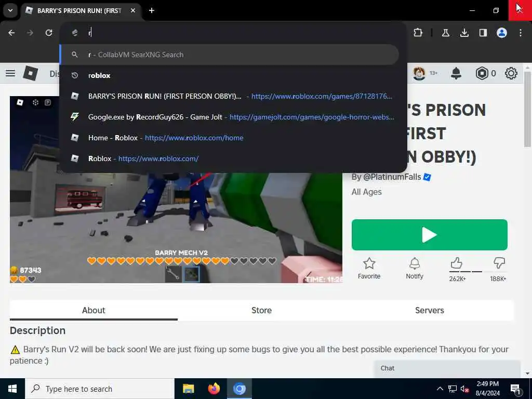Show hidden tray icons chevron

click(x=440, y=389)
